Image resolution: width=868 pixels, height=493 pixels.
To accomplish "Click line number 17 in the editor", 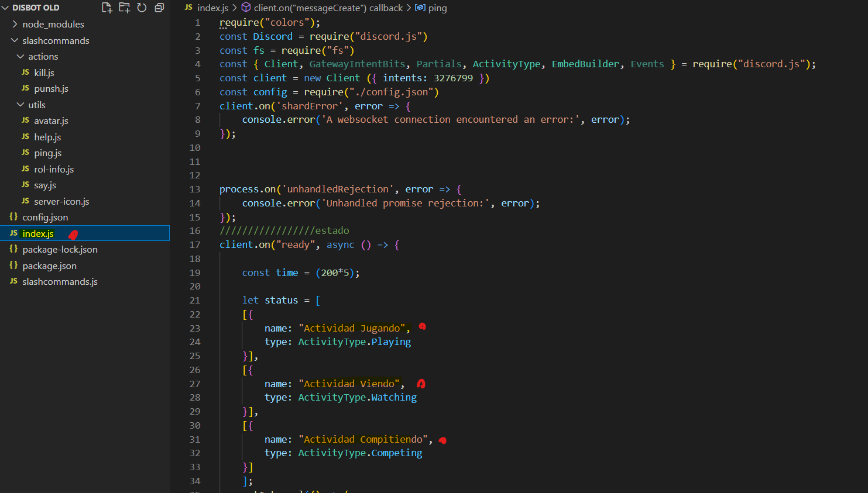I will [195, 244].
